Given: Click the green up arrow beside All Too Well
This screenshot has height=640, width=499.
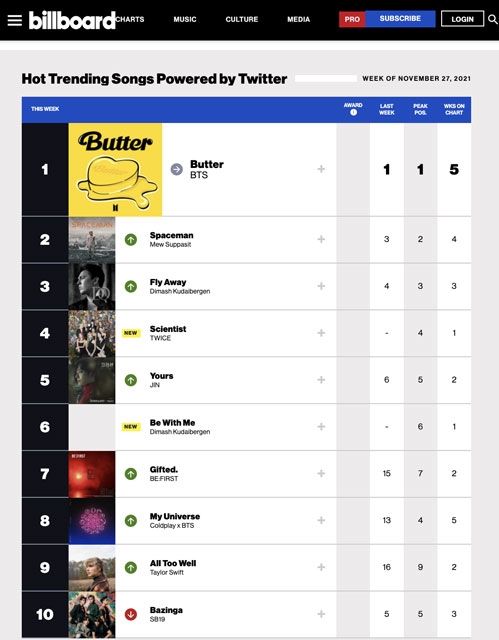Looking at the screenshot, I should tap(131, 567).
